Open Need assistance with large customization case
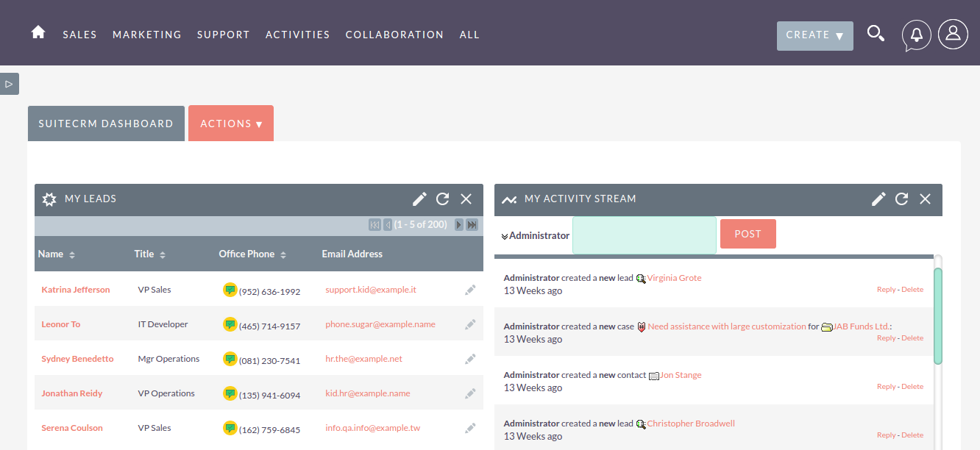980x450 pixels. 727,326
